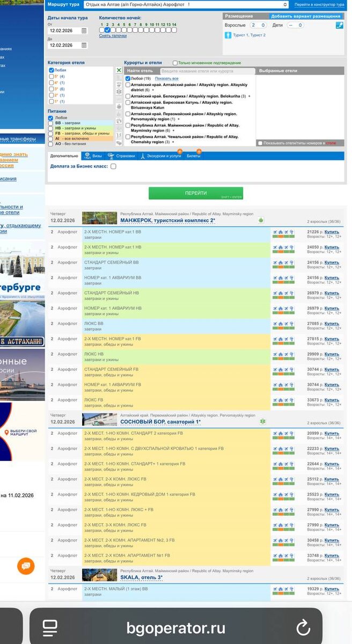Screen dimensions: 352x644
Task: Click hotel icon in 33748 р. row
Action: [x=281, y=555]
